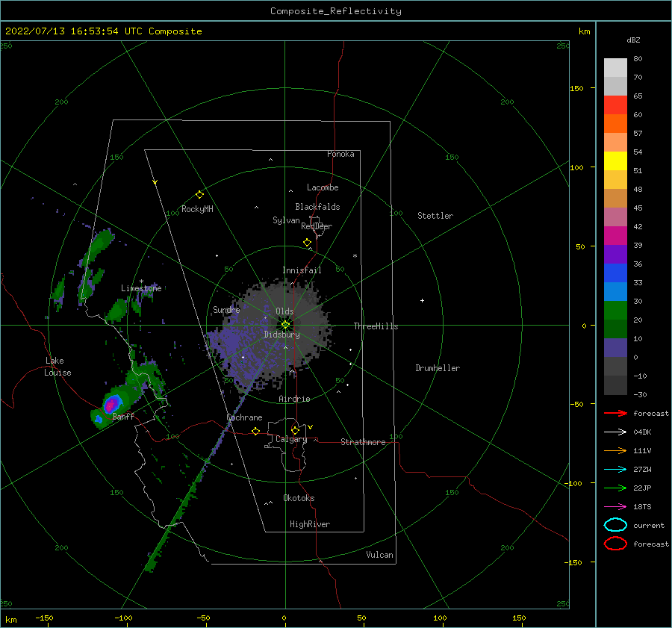672x628 pixels.
Task: Click the yellow diamond marker near RockyMH
Action: tap(199, 195)
